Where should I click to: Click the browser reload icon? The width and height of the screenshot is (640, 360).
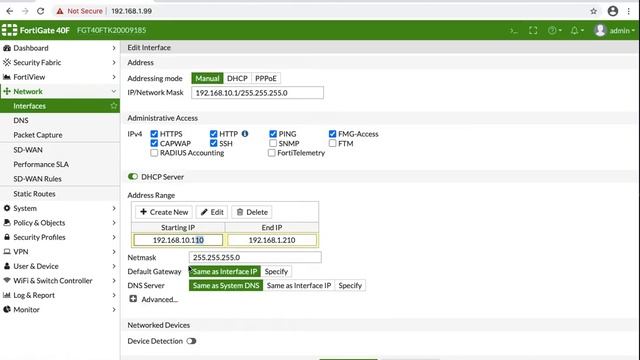pos(40,11)
